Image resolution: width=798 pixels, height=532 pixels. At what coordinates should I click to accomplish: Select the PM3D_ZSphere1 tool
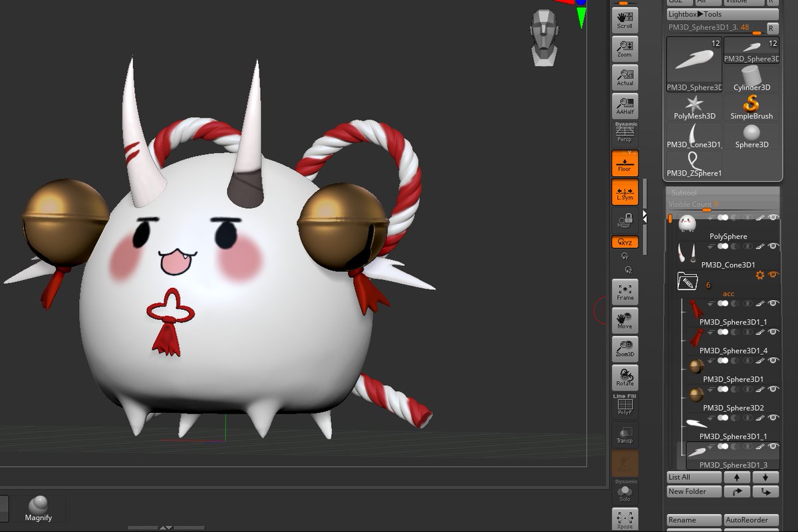694,164
